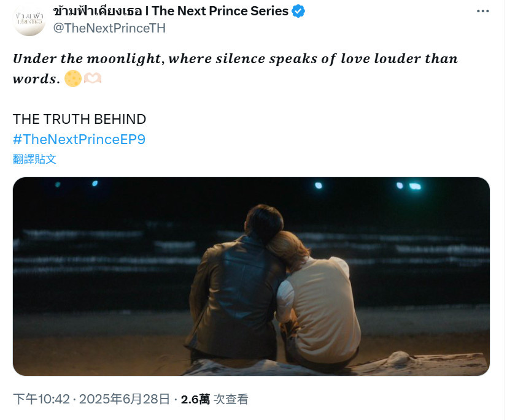Click the teal lights in the photo
The image size is (507, 420).
tap(409, 186)
